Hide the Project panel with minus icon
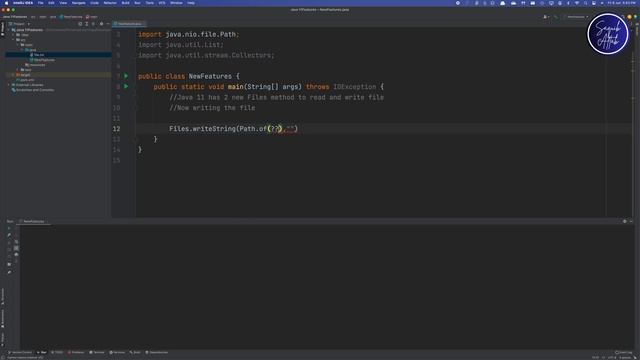The image size is (640, 360). pyautogui.click(x=108, y=24)
